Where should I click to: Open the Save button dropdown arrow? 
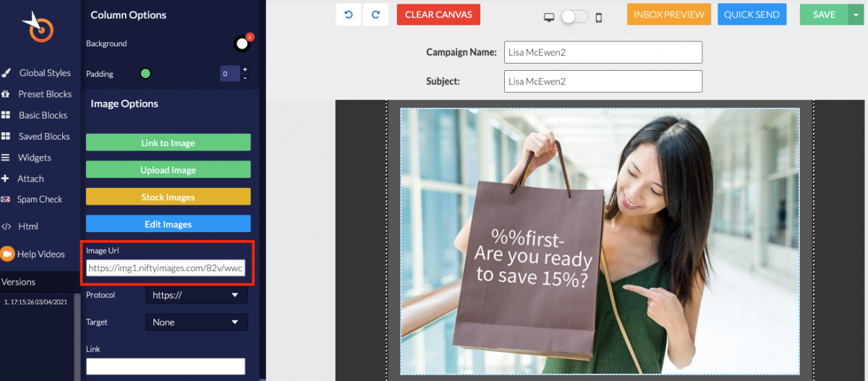[x=855, y=14]
